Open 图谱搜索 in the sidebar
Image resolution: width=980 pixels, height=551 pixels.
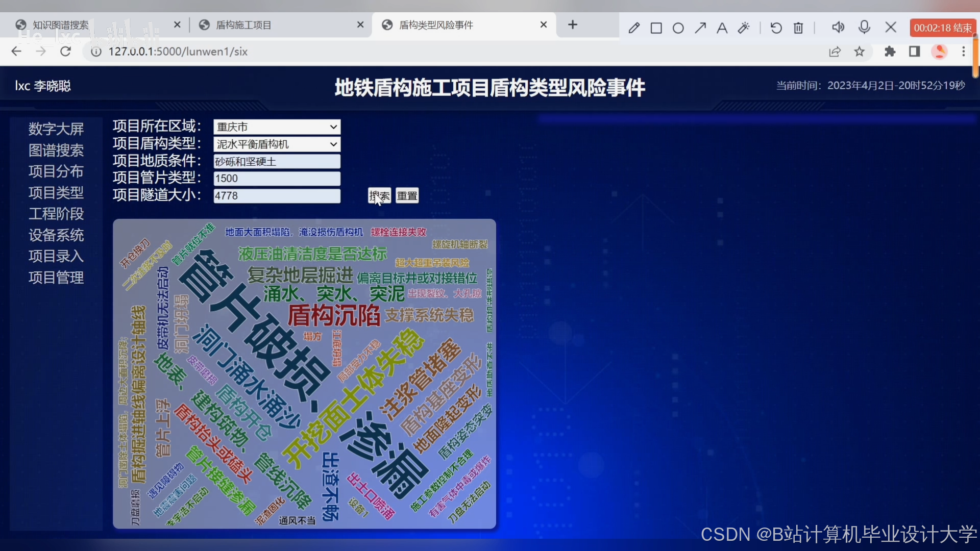[x=56, y=151]
